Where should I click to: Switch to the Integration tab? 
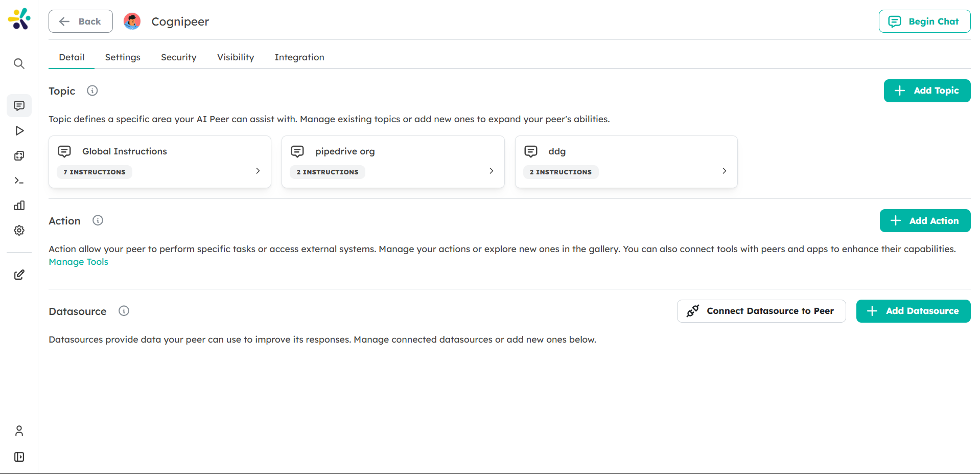point(299,57)
